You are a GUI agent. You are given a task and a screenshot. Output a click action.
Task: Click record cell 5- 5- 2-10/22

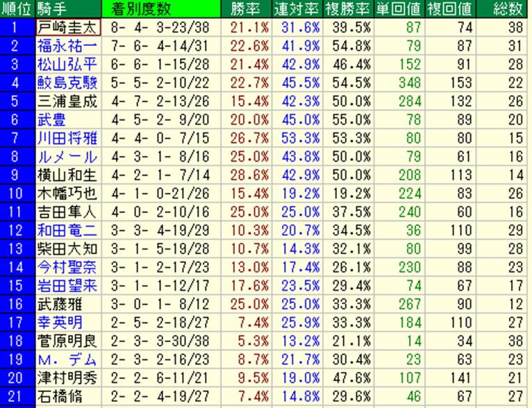pos(160,83)
